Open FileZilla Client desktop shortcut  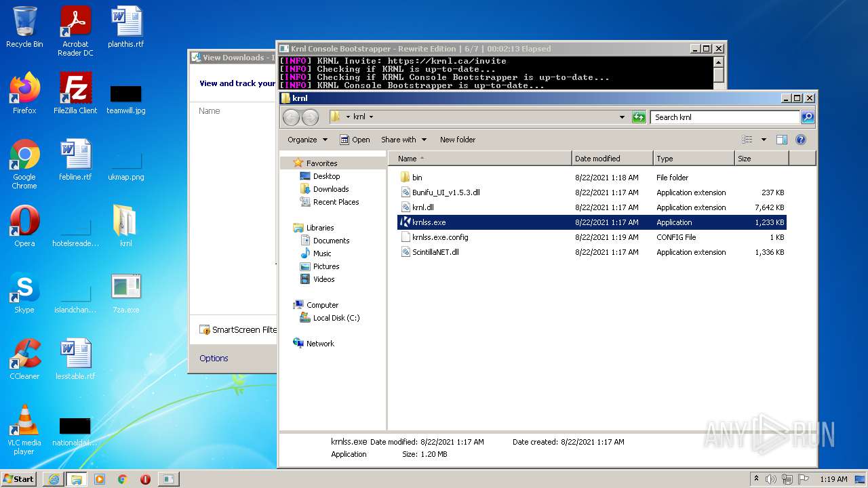[x=75, y=94]
